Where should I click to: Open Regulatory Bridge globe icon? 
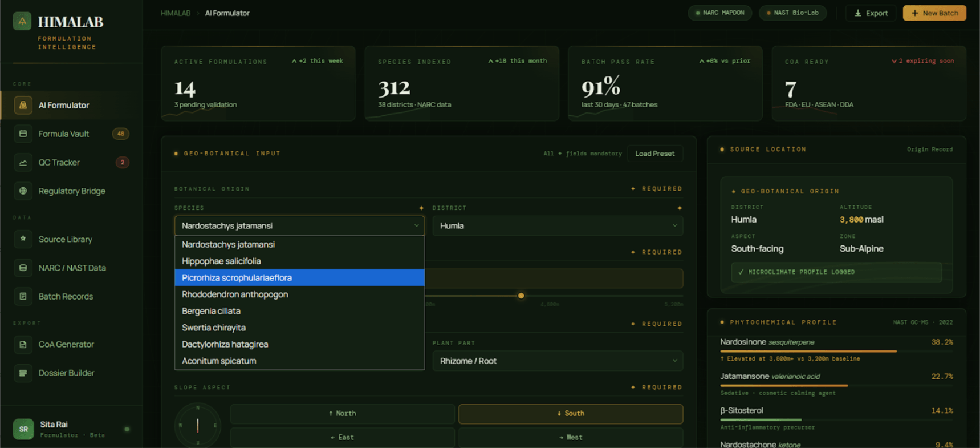pyautogui.click(x=23, y=191)
